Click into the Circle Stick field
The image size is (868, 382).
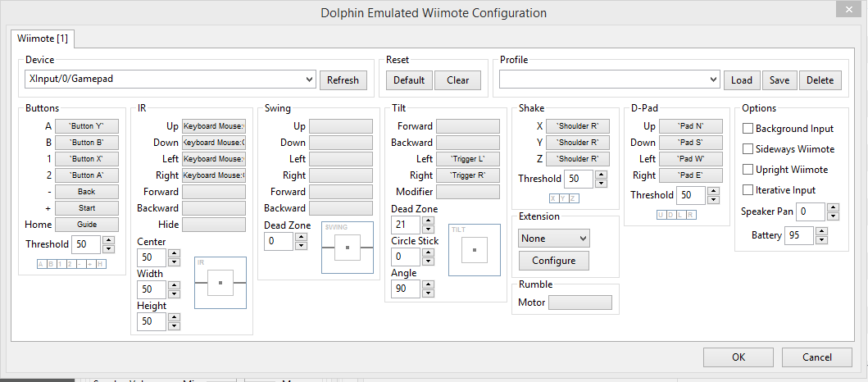407,257
